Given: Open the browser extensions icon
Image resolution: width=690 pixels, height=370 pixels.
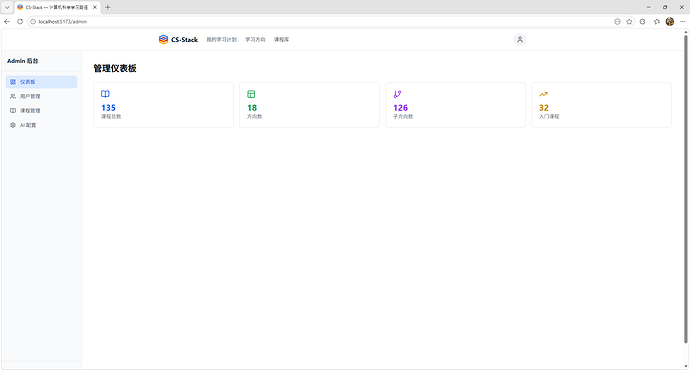Looking at the screenshot, I should click(x=642, y=22).
